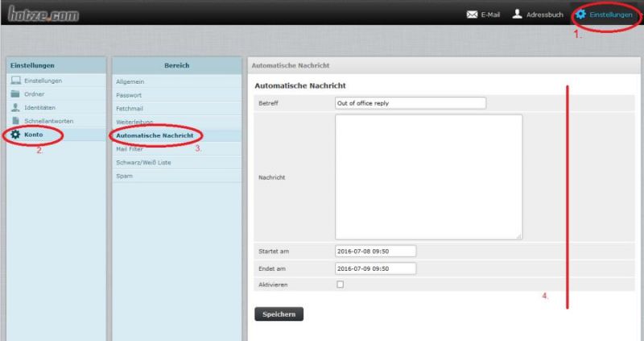The height and width of the screenshot is (341, 644).
Task: Enable the Aktivieren checkbox
Action: (340, 285)
